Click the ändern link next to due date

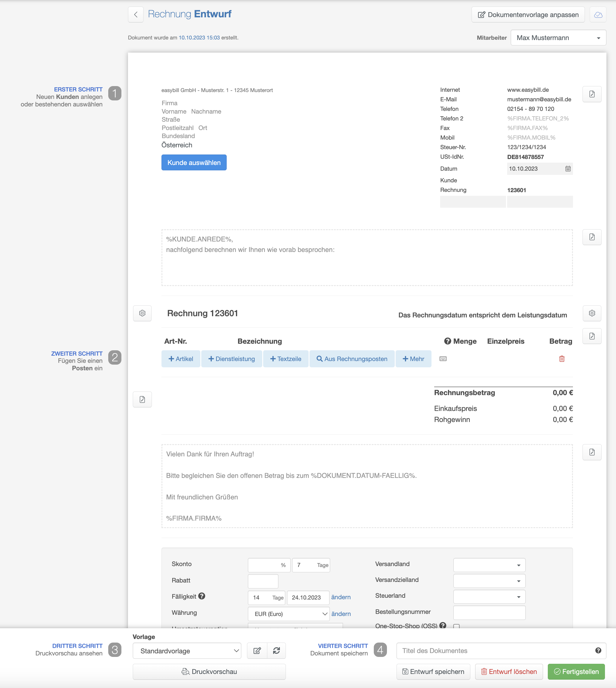pyautogui.click(x=341, y=597)
